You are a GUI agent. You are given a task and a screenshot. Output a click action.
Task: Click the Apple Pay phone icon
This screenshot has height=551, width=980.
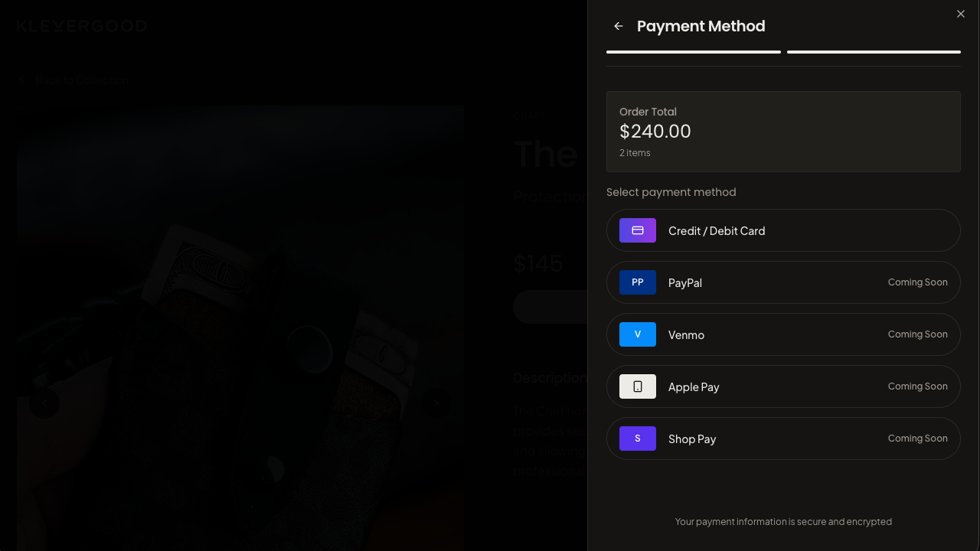click(638, 386)
